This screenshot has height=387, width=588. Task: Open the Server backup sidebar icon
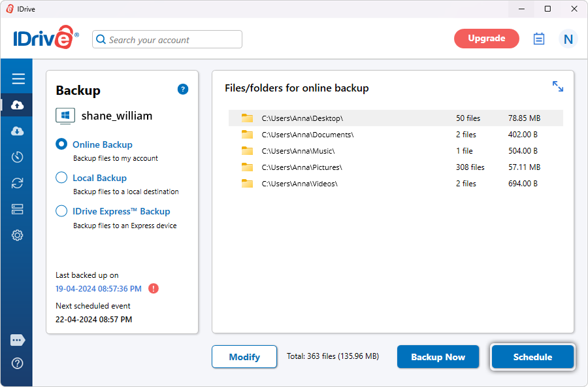click(x=18, y=209)
